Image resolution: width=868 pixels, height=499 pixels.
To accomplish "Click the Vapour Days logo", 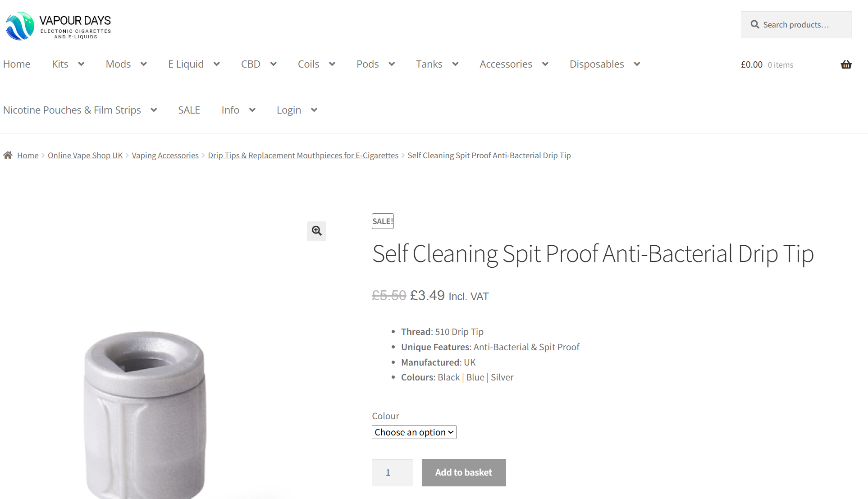I will point(58,26).
